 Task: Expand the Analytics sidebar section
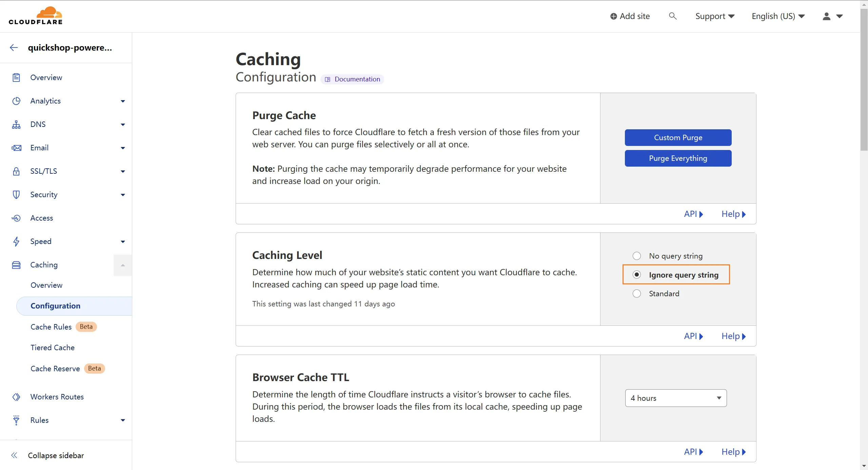[123, 101]
